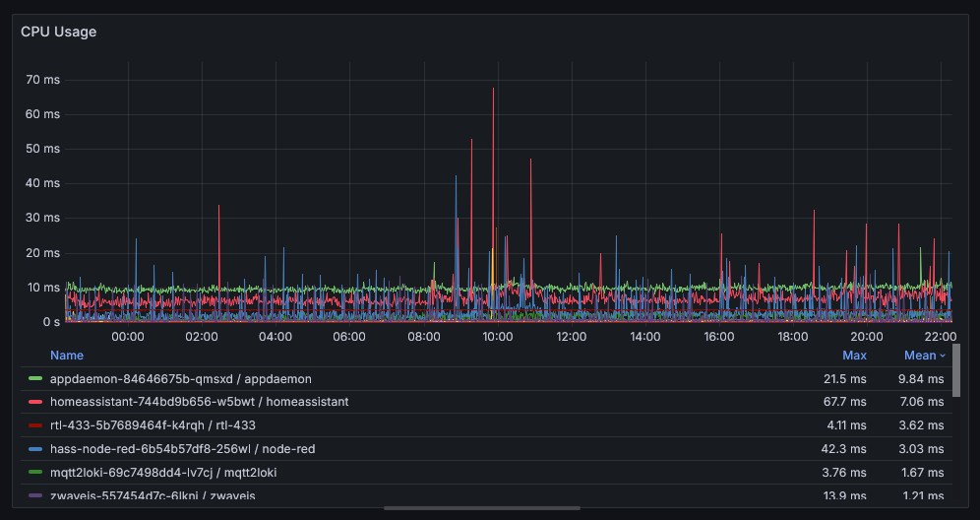Click the 42.3 ms node-red max value
This screenshot has height=520, width=980.
(x=844, y=449)
